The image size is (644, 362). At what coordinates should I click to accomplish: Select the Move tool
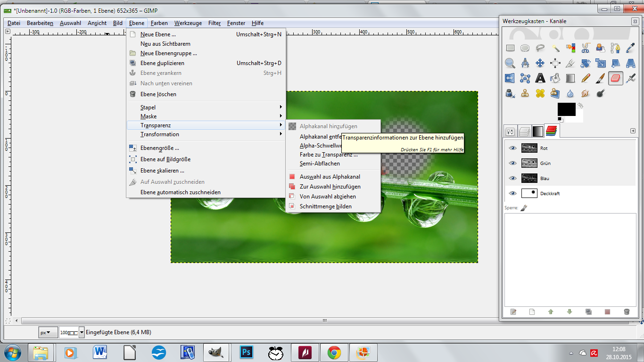[x=540, y=63]
